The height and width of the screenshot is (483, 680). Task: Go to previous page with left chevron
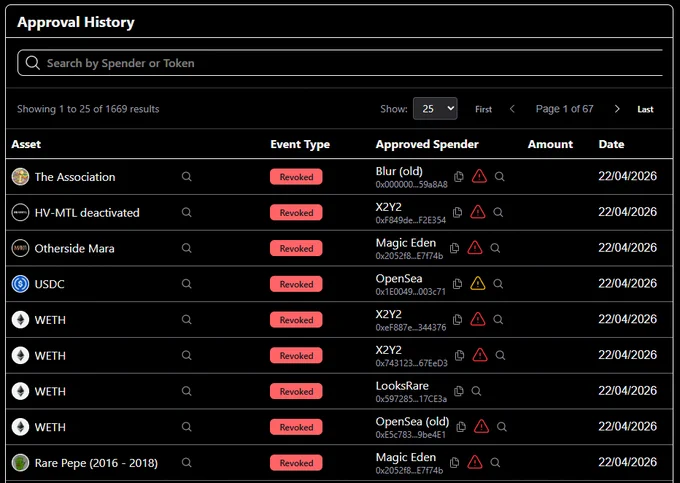pyautogui.click(x=512, y=109)
